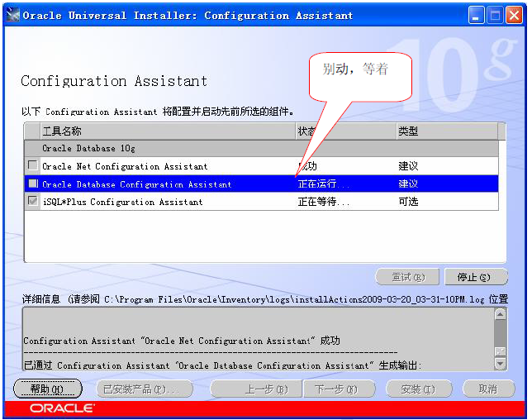Click the 取消 cancel button
This screenshot has height=420, width=532.
(x=488, y=389)
